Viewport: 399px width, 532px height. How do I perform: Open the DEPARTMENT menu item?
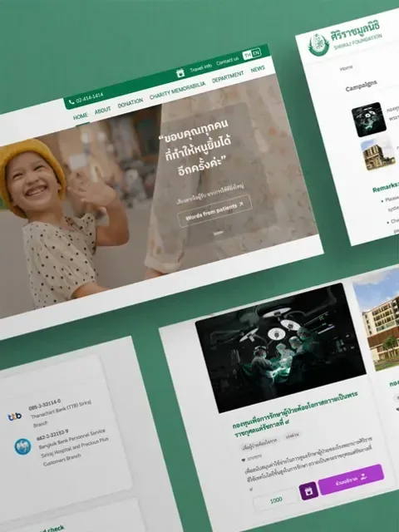point(228,77)
